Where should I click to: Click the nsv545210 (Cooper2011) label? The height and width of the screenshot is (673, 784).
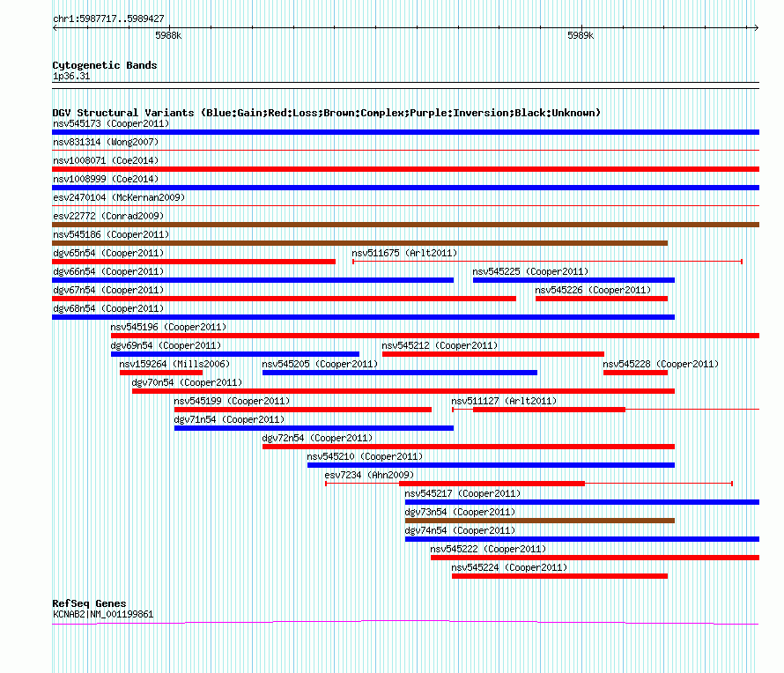pos(365,456)
